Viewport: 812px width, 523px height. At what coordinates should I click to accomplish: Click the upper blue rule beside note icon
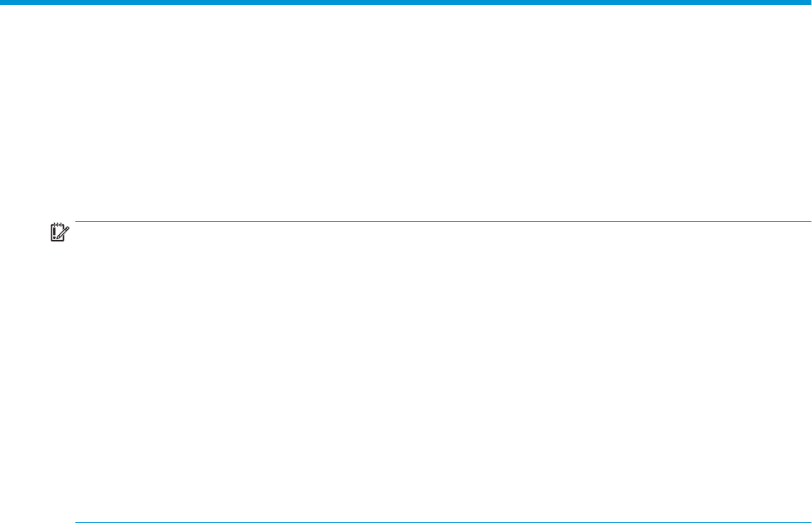tap(442, 221)
